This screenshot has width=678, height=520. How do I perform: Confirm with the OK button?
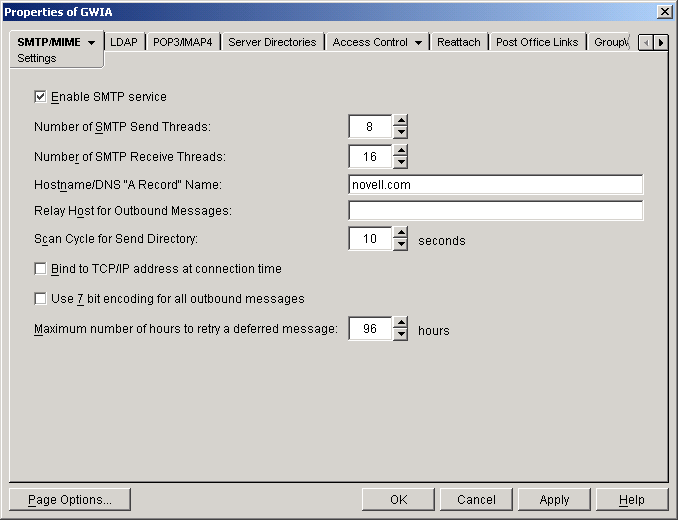pyautogui.click(x=398, y=500)
